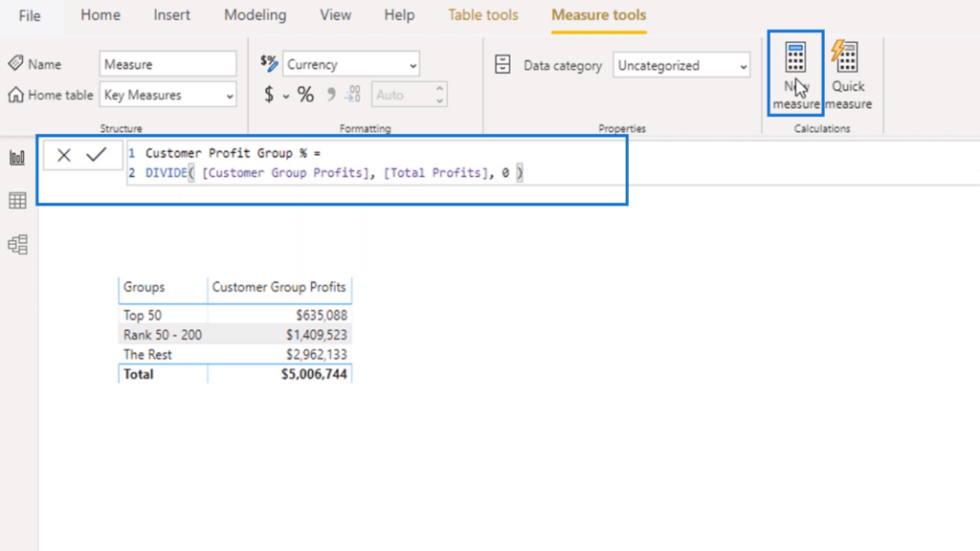Viewport: 980px width, 551px height.
Task: Apply currency format with the $ icon
Action: 269,95
